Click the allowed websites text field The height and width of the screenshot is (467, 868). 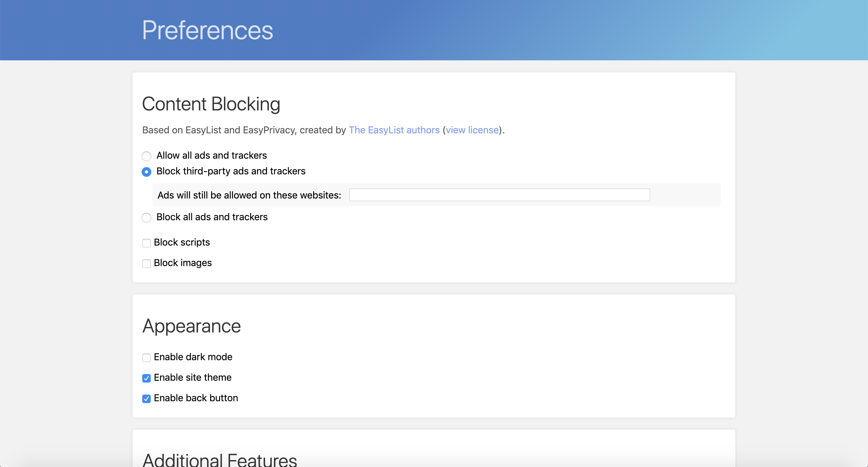pyautogui.click(x=499, y=195)
